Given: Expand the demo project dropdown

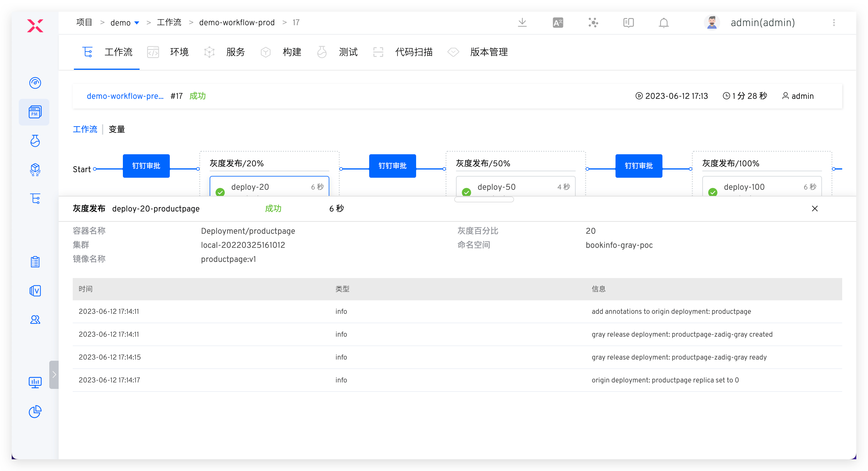Looking at the screenshot, I should [x=136, y=23].
